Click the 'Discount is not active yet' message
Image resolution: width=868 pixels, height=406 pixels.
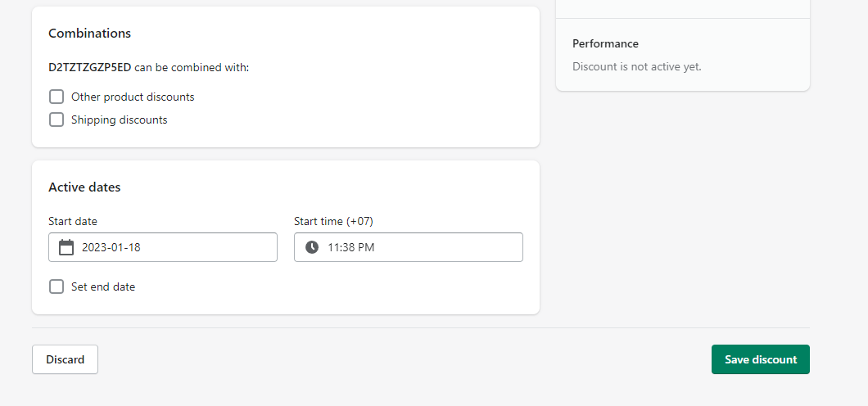click(636, 66)
